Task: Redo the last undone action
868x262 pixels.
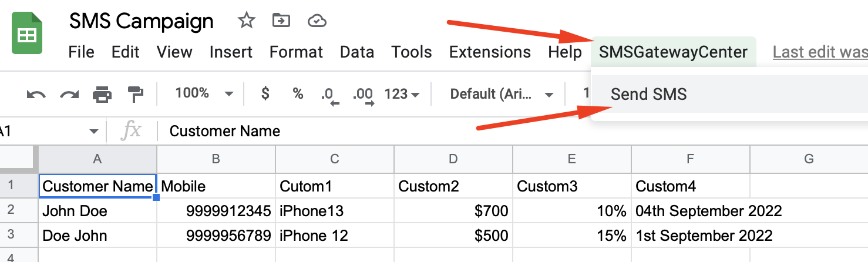Action: tap(69, 94)
